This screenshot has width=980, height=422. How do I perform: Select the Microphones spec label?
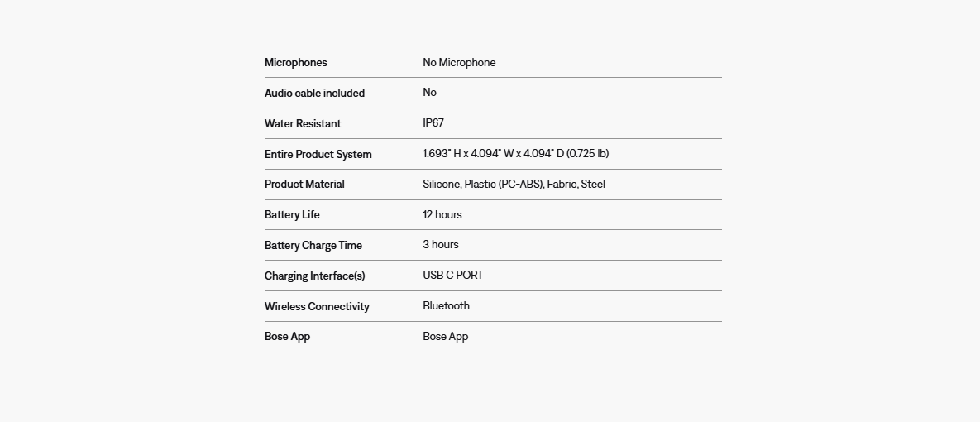pyautogui.click(x=295, y=63)
